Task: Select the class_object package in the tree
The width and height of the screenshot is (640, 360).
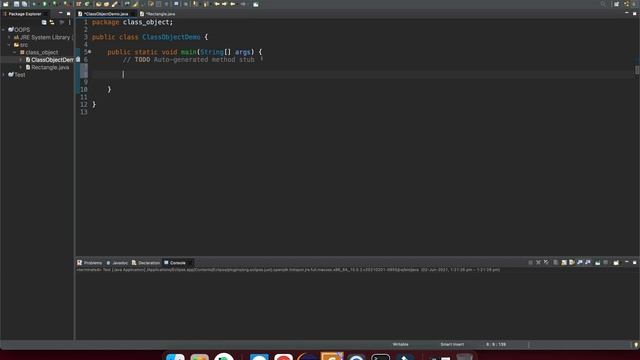Action: 39,52
